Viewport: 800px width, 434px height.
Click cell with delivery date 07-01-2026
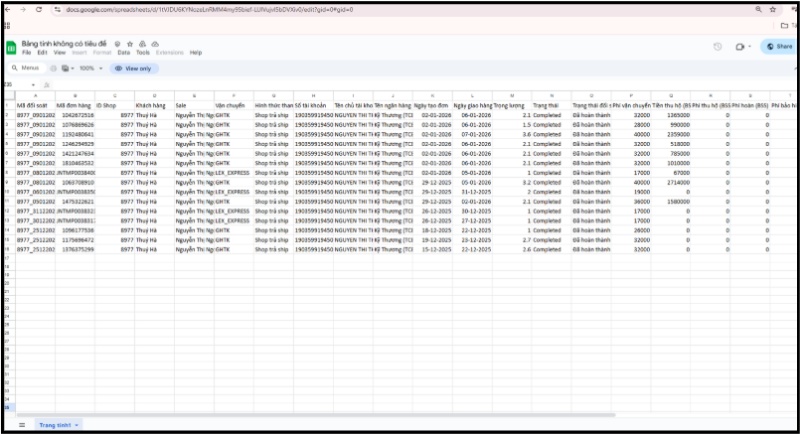pyautogui.click(x=472, y=135)
